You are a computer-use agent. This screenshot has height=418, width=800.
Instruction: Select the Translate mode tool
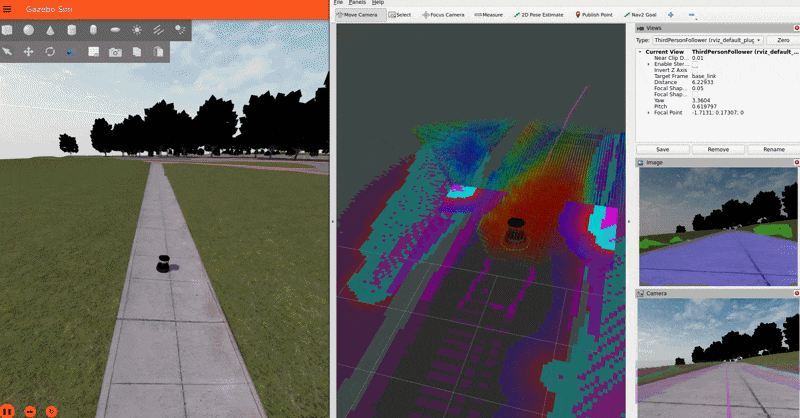(28, 51)
